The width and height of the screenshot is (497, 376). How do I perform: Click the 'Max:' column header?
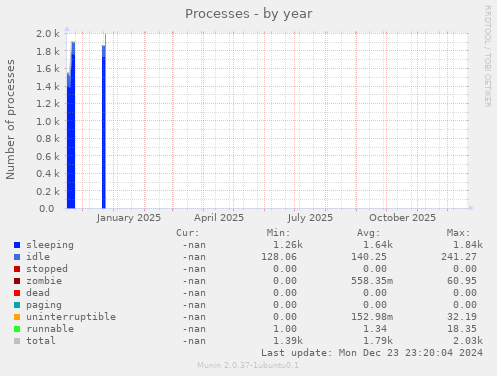tap(459, 233)
